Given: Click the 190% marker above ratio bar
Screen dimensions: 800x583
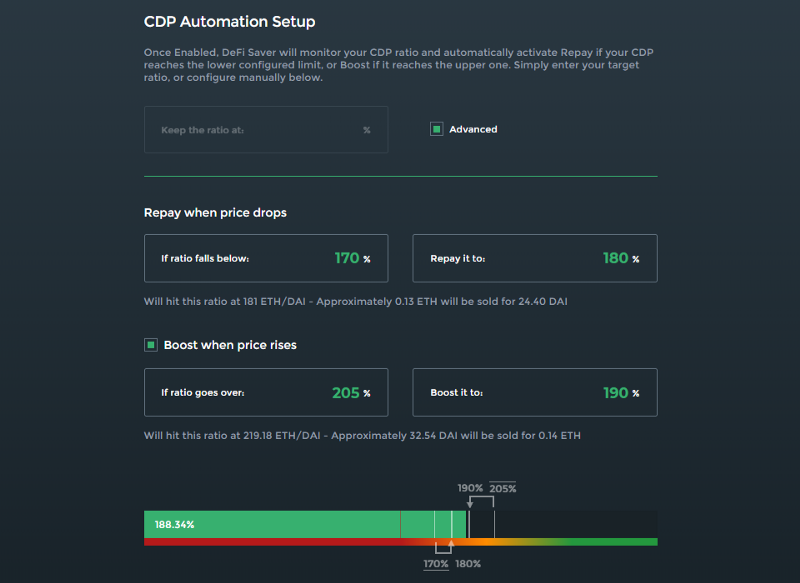Looking at the screenshot, I should [470, 488].
